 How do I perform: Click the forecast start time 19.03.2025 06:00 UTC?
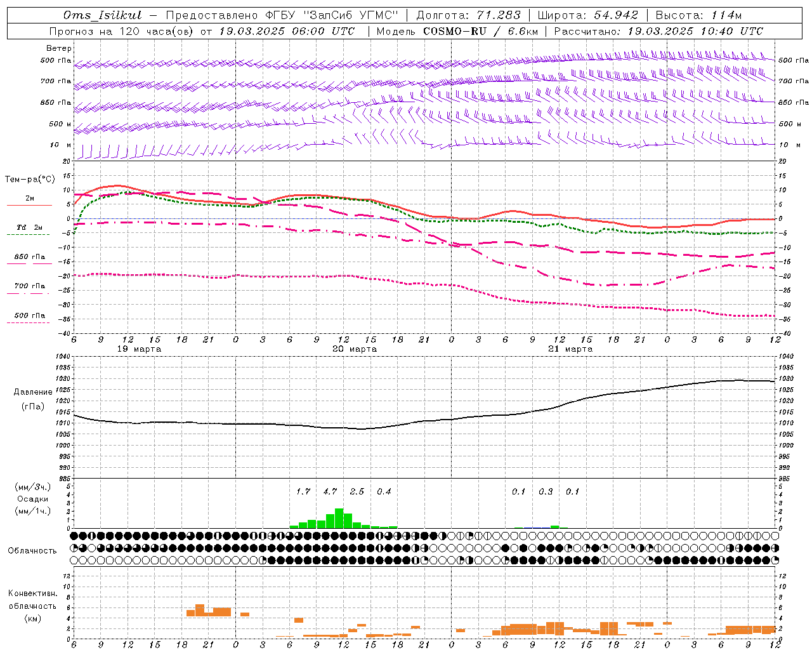[x=287, y=31]
